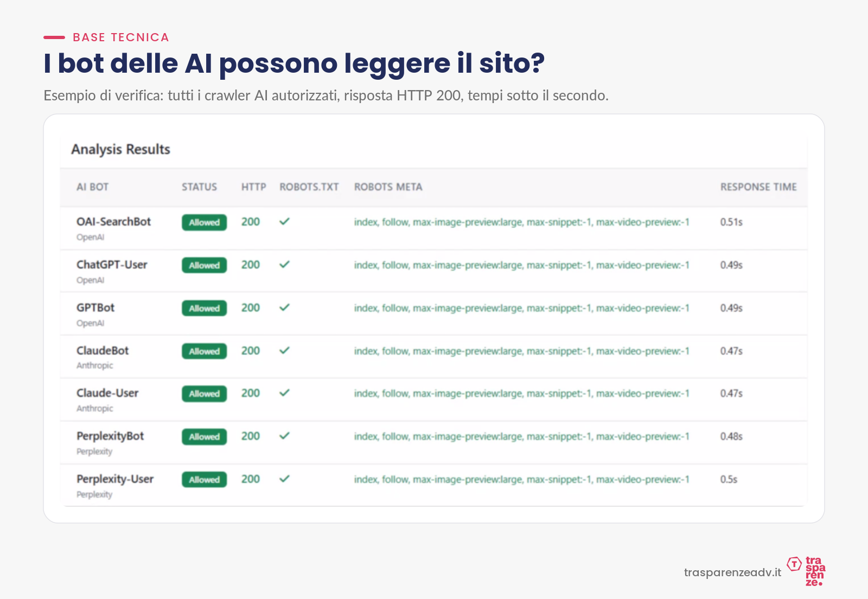Viewport: 868px width, 599px height.
Task: Click the robots.txt checkmark in ClaudeBot row
Action: 284,351
